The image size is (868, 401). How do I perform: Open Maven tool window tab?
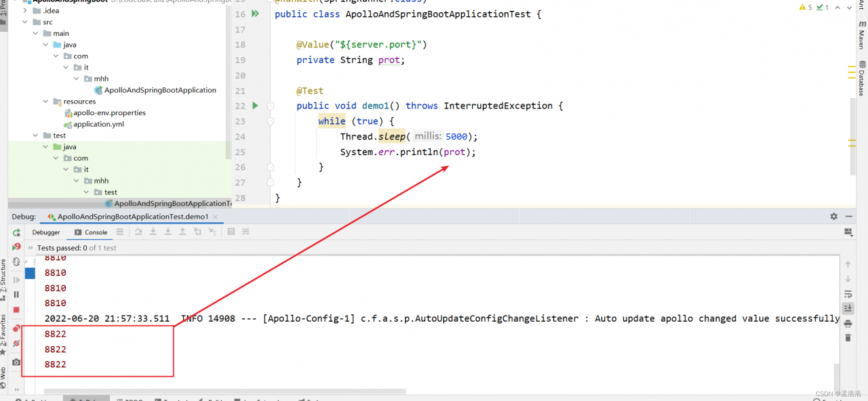862,34
